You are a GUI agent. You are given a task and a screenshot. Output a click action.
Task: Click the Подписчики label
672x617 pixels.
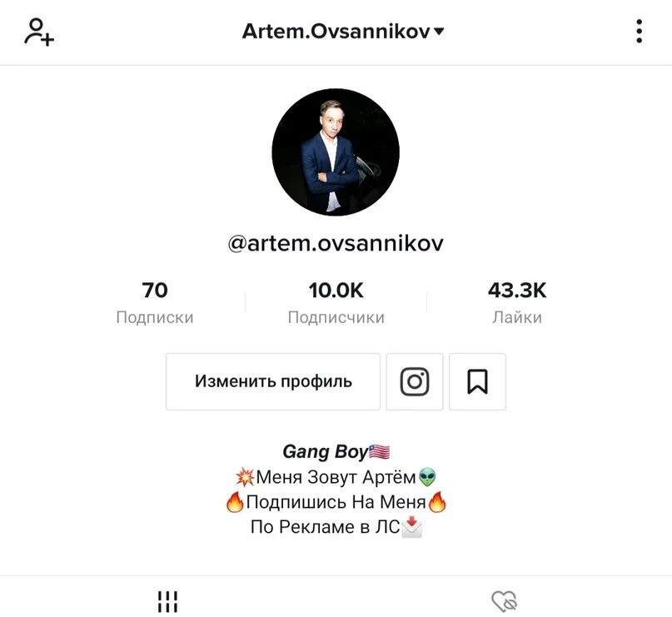click(x=336, y=317)
